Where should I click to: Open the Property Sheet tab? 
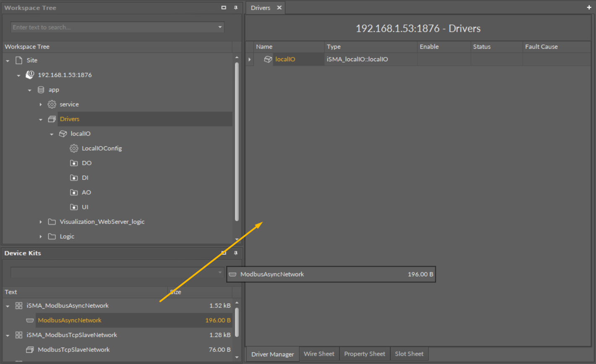tap(364, 354)
